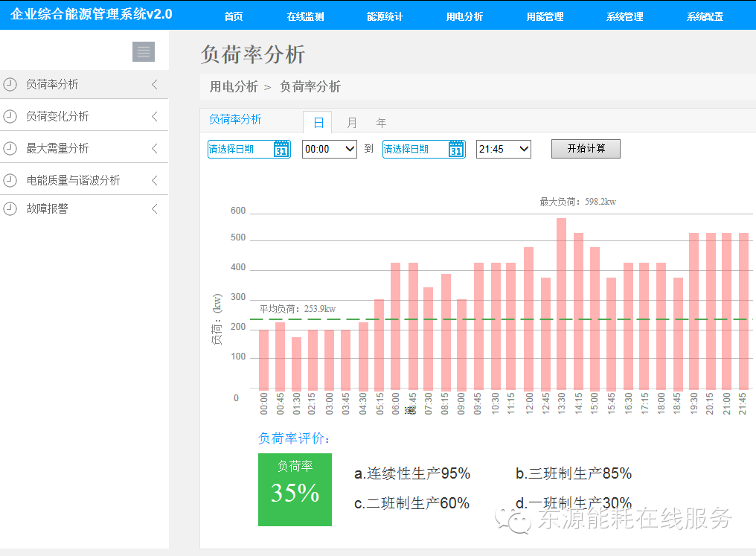Open the 00:00 start time dropdown
Image resolution: width=756 pixels, height=556 pixels.
pyautogui.click(x=330, y=149)
